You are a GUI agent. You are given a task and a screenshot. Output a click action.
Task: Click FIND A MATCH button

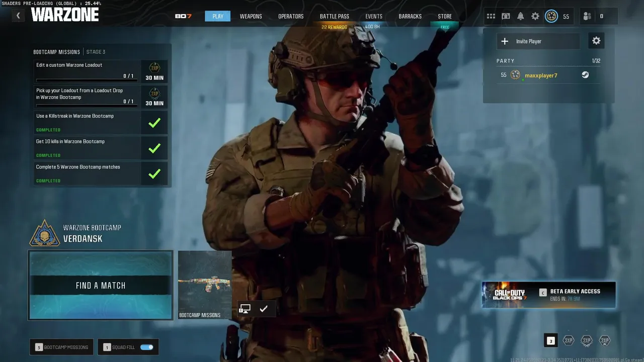[x=101, y=285]
